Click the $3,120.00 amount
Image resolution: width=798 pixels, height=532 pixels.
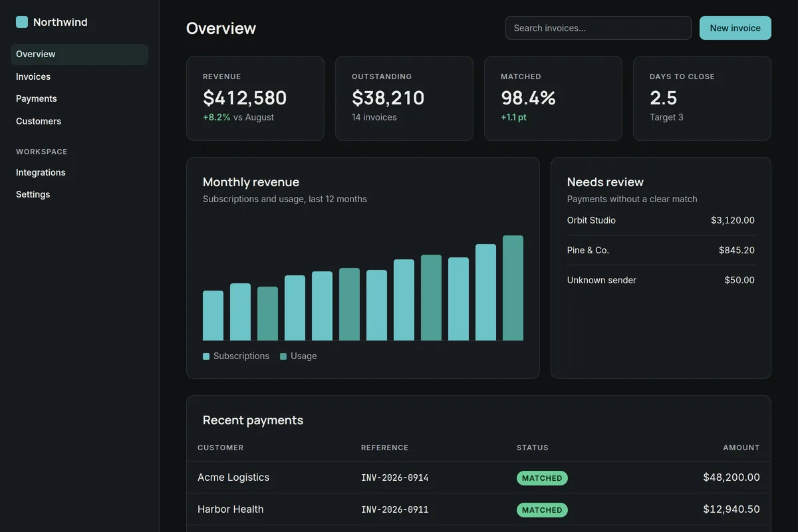tap(733, 220)
